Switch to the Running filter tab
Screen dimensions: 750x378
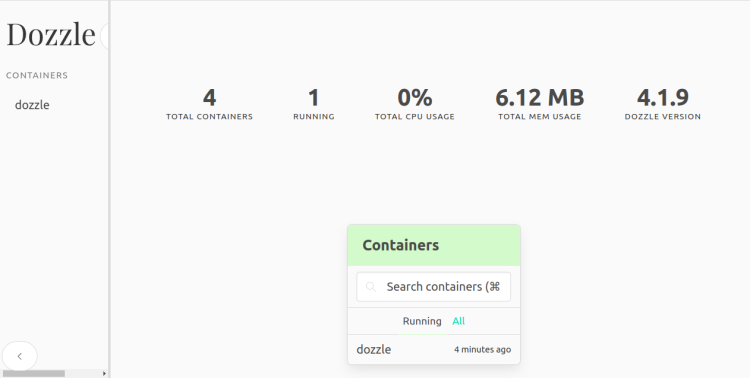422,321
